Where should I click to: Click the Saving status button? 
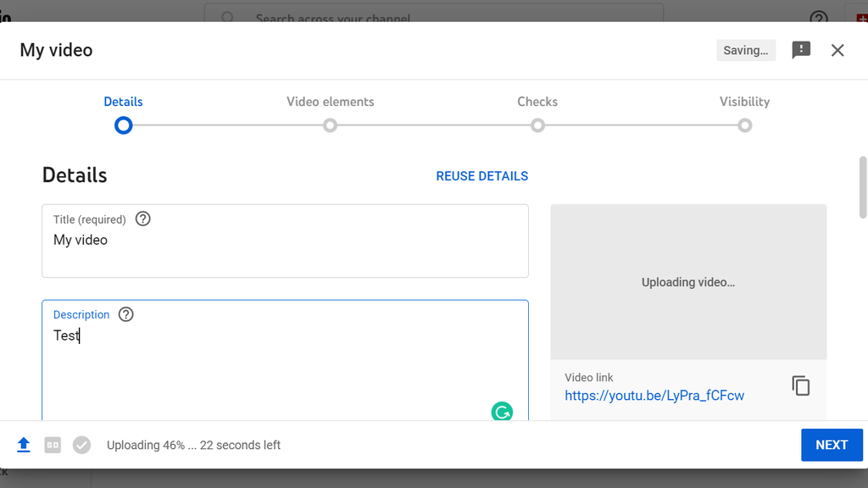click(746, 50)
